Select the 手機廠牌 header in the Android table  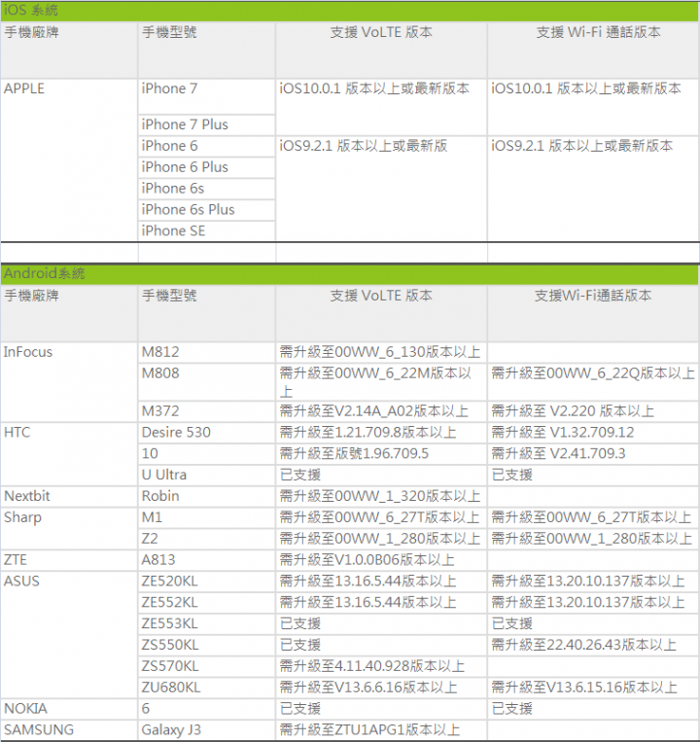[69, 313]
